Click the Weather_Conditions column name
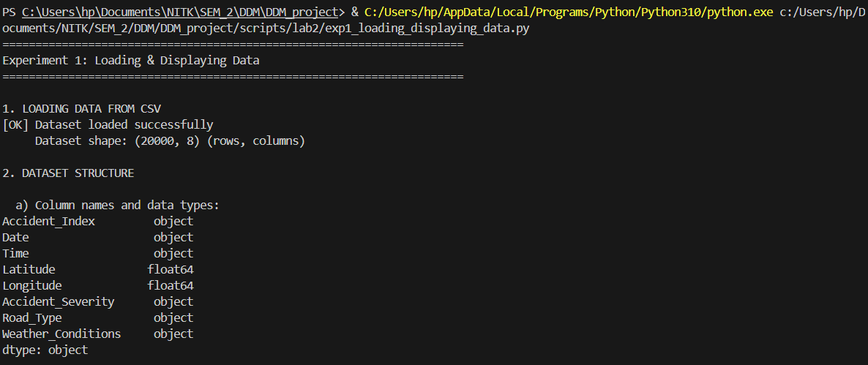This screenshot has width=868, height=365. 61,334
